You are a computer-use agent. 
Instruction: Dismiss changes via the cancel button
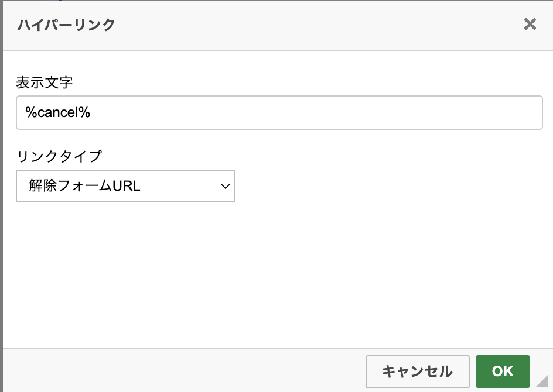point(417,372)
